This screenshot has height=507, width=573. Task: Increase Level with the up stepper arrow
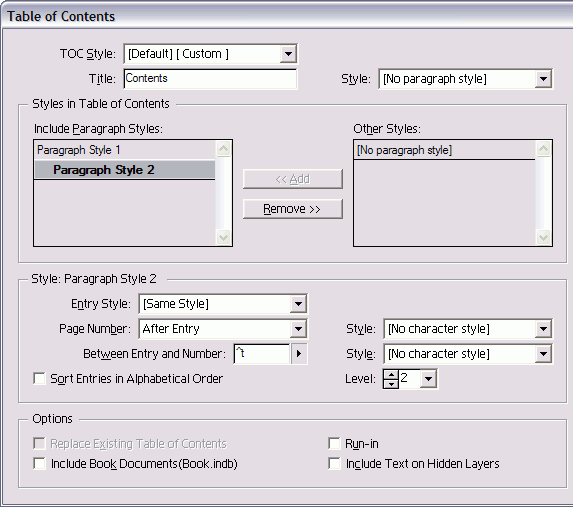coord(391,375)
